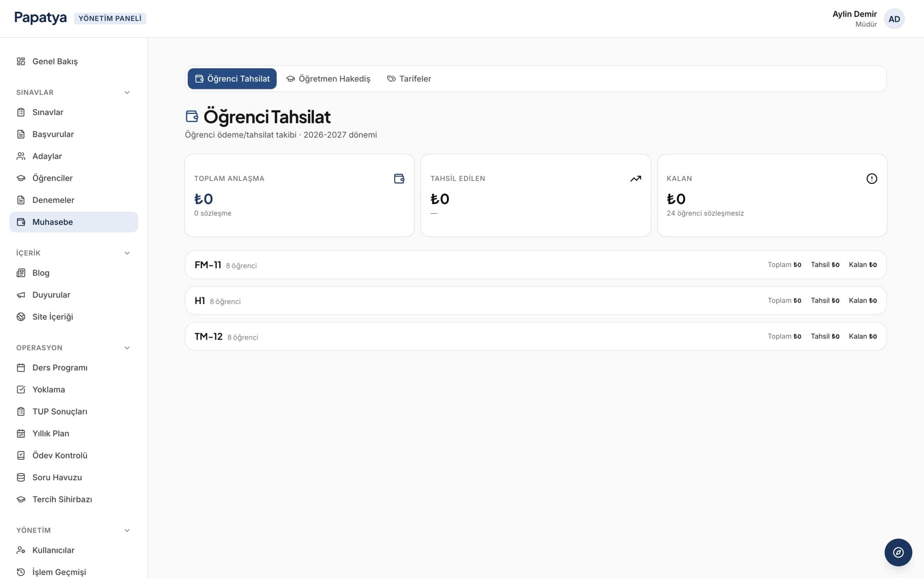Click trending arrow icon on Tahsil Edilen card
Screen dimensions: 924x578
(636, 179)
